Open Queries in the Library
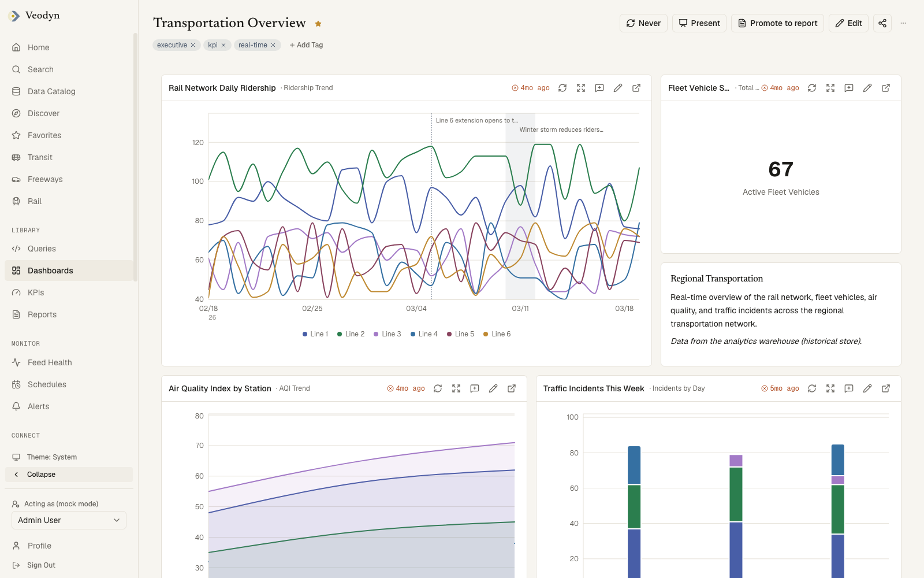Image resolution: width=924 pixels, height=578 pixels. tap(69, 249)
